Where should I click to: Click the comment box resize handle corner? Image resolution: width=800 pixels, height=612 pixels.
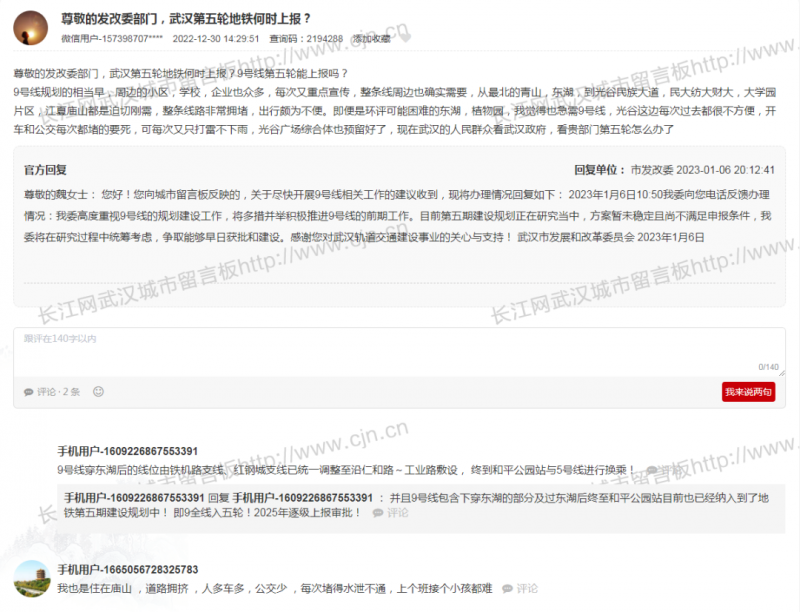[x=780, y=375]
